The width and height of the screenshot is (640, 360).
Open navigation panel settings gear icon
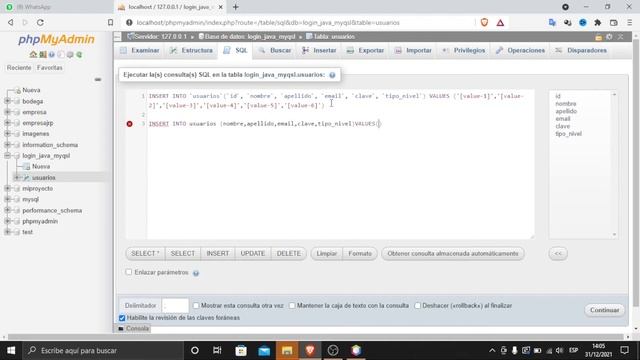tap(70, 54)
